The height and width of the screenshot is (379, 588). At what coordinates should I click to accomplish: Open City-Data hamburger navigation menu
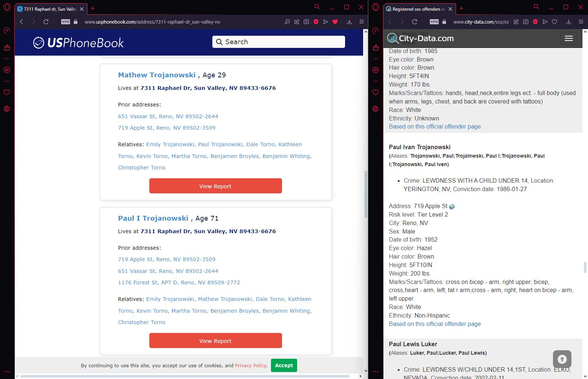(x=568, y=38)
